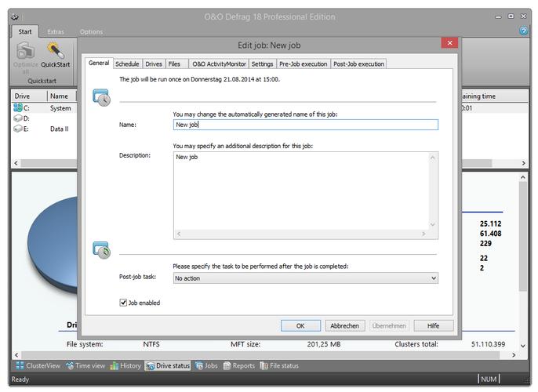The height and width of the screenshot is (392, 538).
Task: Click the application icon in title bar
Action: point(15,16)
